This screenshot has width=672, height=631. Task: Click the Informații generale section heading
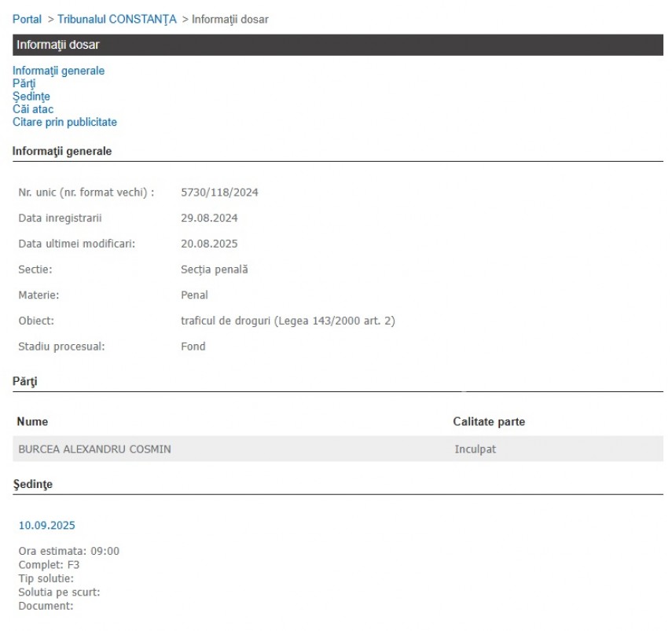click(62, 151)
